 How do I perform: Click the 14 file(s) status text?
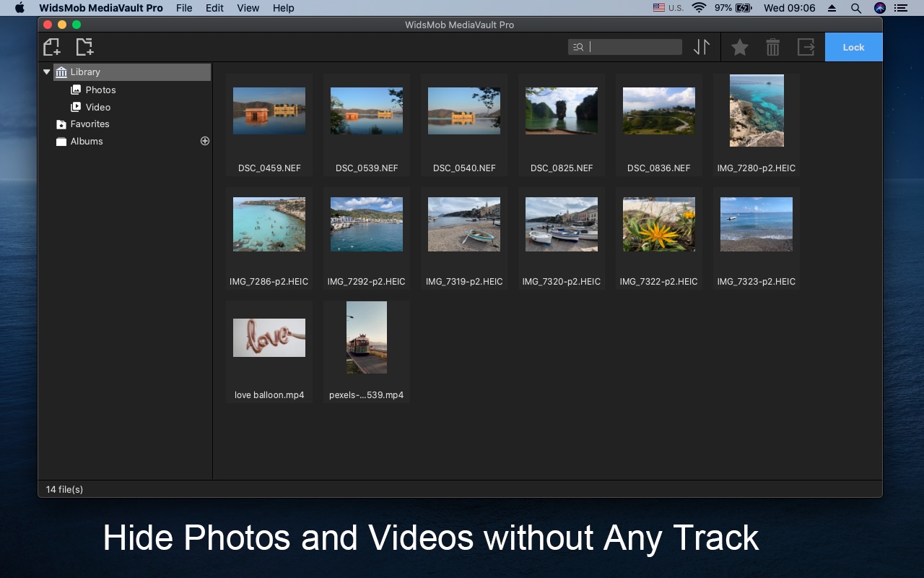64,489
